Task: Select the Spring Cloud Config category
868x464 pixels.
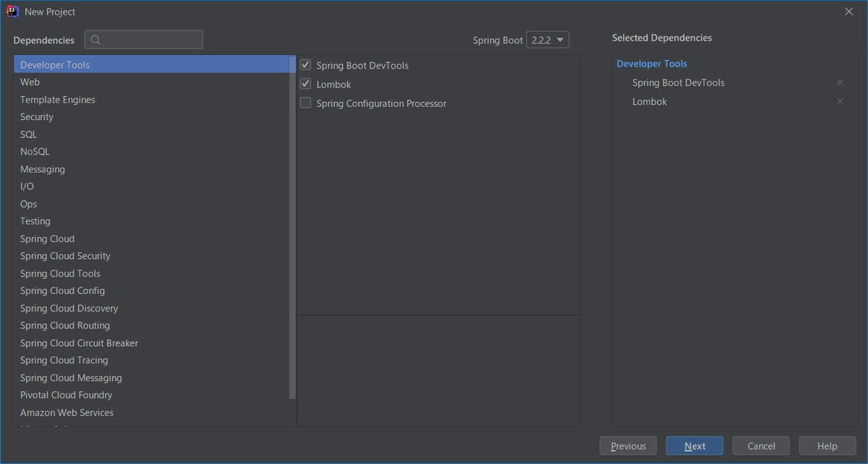Action: (151, 291)
